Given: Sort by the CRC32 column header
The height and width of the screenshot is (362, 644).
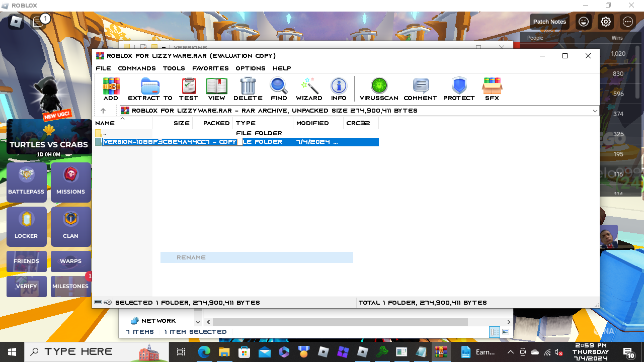Looking at the screenshot, I should click(361, 123).
